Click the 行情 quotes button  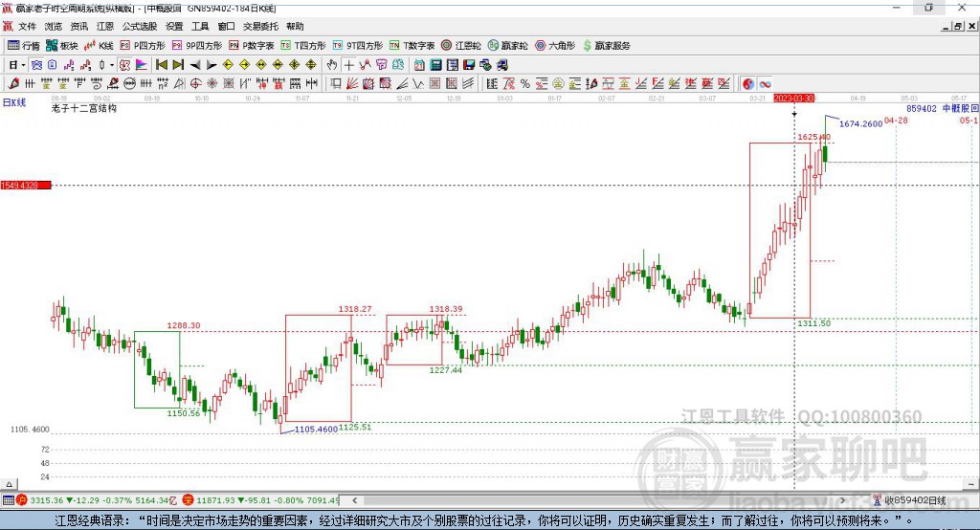pyautogui.click(x=24, y=45)
